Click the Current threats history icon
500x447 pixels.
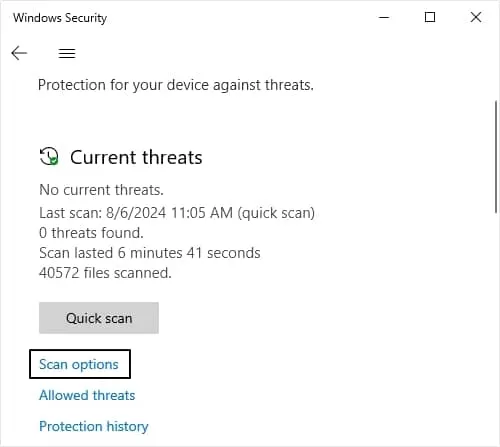(x=49, y=156)
